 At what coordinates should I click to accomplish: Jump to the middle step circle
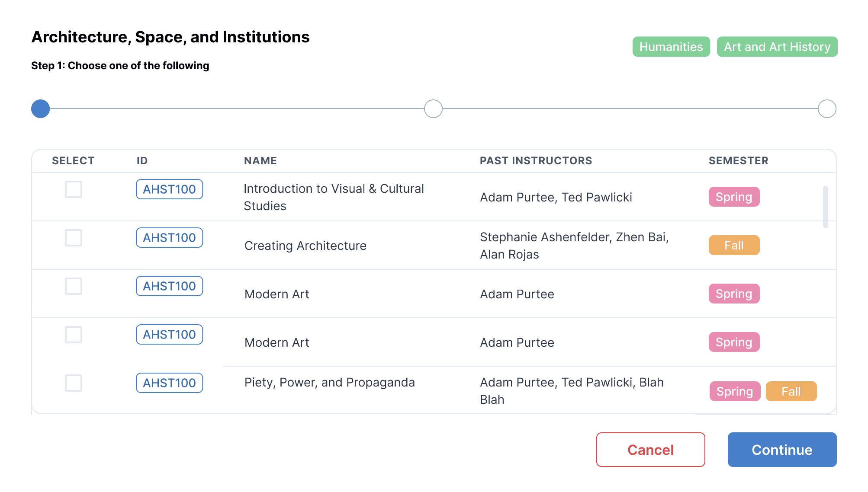pyautogui.click(x=433, y=109)
